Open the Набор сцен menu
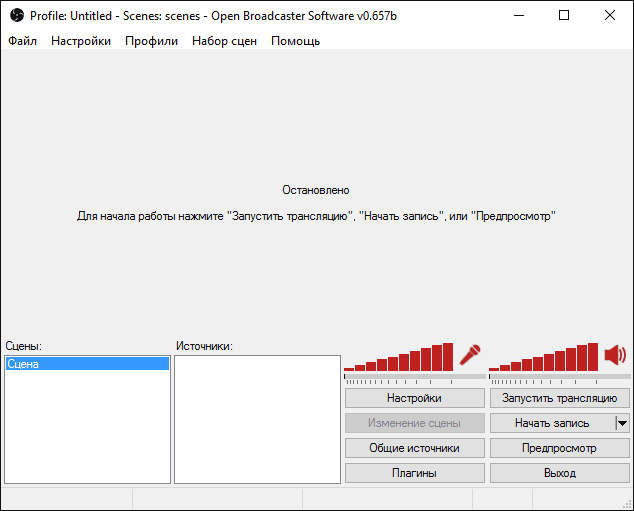This screenshot has width=634, height=511. pyautogui.click(x=224, y=41)
